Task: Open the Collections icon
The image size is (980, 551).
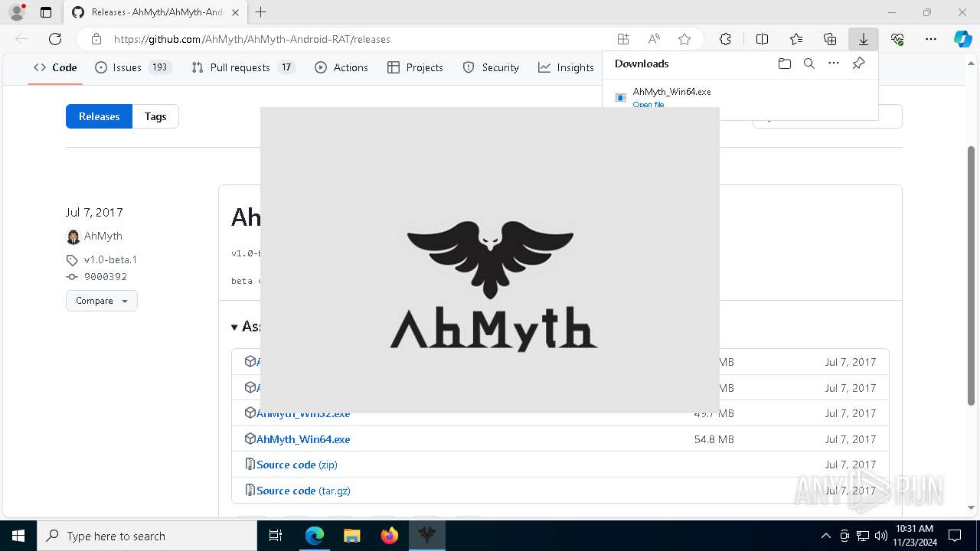Action: click(x=830, y=39)
